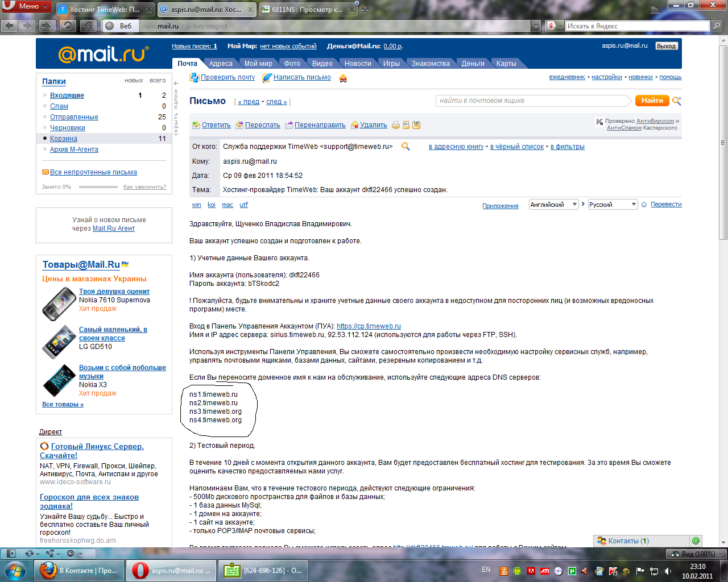Click the save message floppy disk icon
728x582 pixels.
(x=416, y=125)
